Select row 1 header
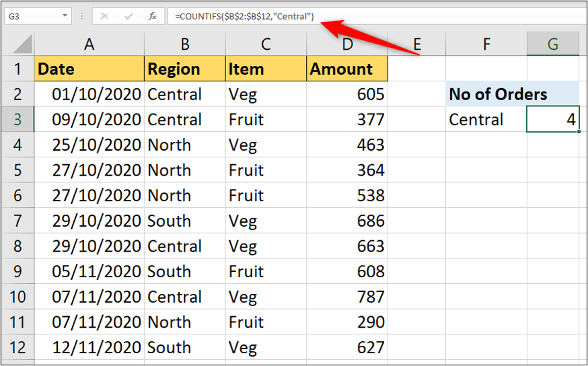This screenshot has height=366, width=588. click(17, 69)
